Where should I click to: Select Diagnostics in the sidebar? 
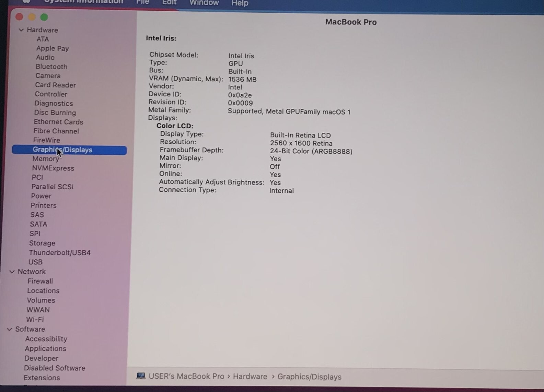(54, 103)
